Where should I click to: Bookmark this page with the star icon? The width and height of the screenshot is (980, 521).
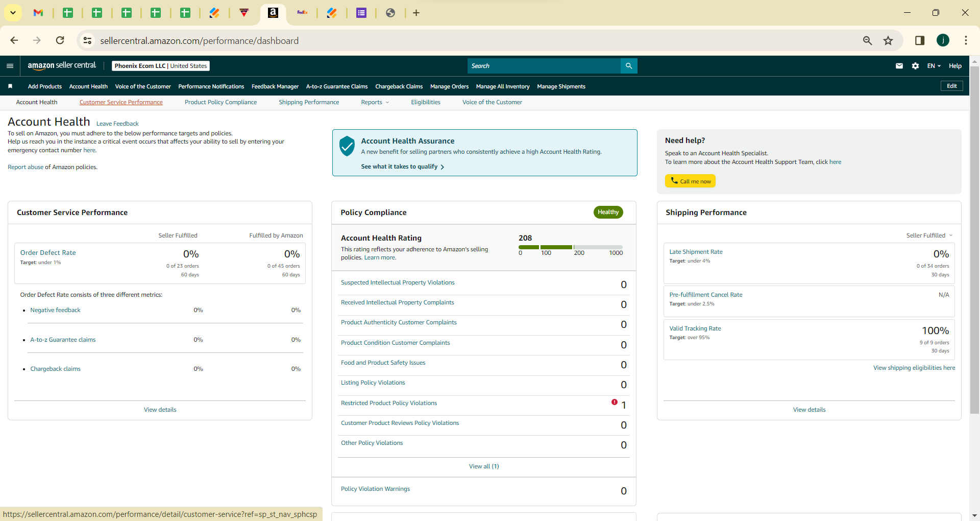pyautogui.click(x=888, y=40)
